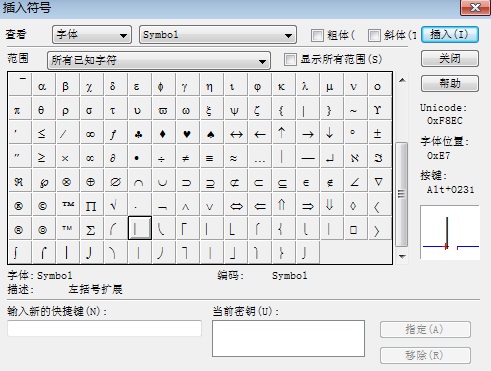This screenshot has height=371, width=491.
Task: Click the font position value 0xE7
Action: click(x=438, y=155)
